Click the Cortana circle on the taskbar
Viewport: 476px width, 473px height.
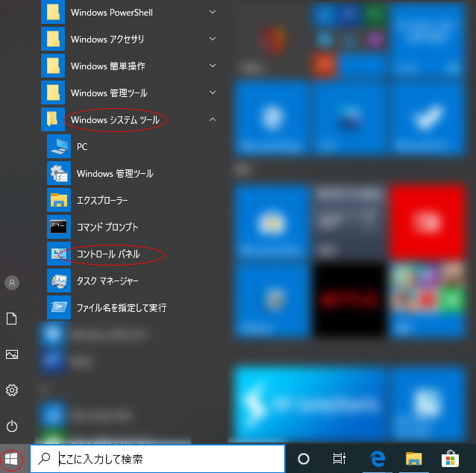[x=304, y=459]
